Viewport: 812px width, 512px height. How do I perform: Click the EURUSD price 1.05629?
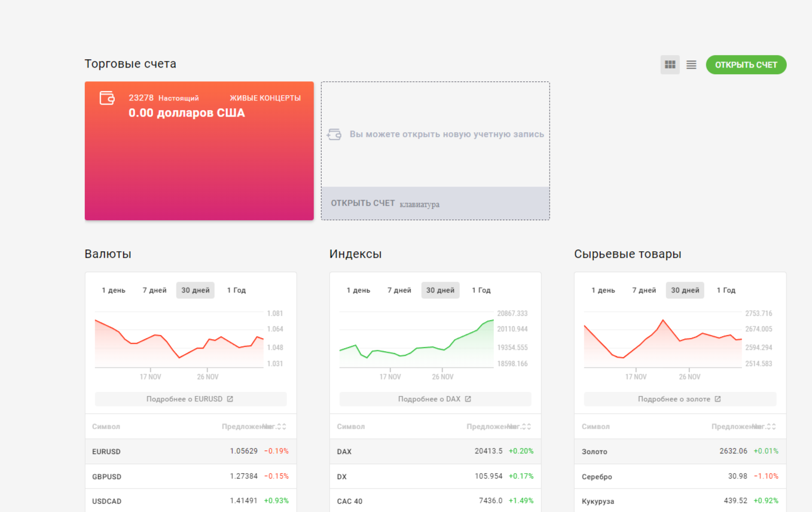[244, 452]
